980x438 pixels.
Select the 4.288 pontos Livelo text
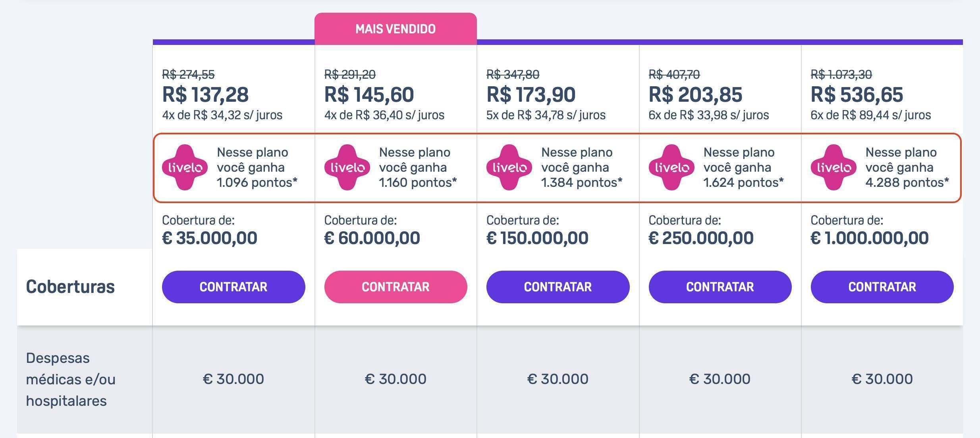point(907,182)
